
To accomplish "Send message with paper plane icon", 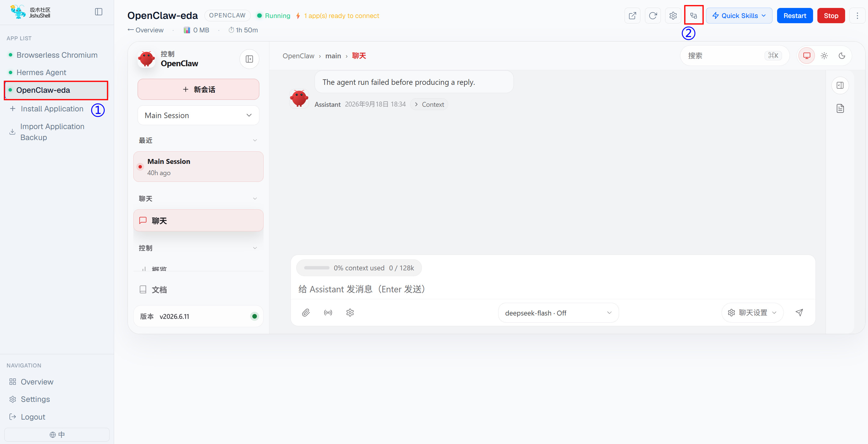I will point(799,312).
